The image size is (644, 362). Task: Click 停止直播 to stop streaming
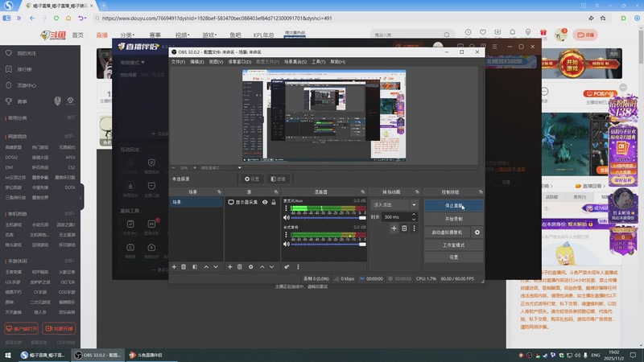click(x=453, y=206)
